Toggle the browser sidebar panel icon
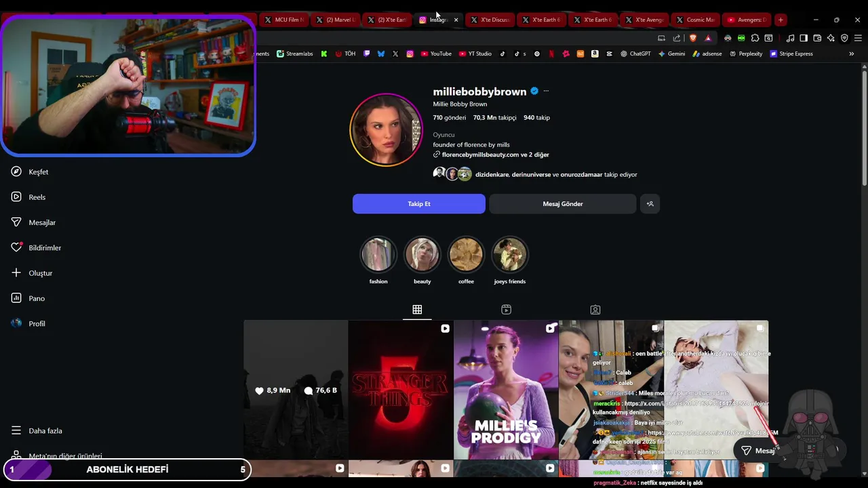Image resolution: width=868 pixels, height=488 pixels. pos(804,38)
